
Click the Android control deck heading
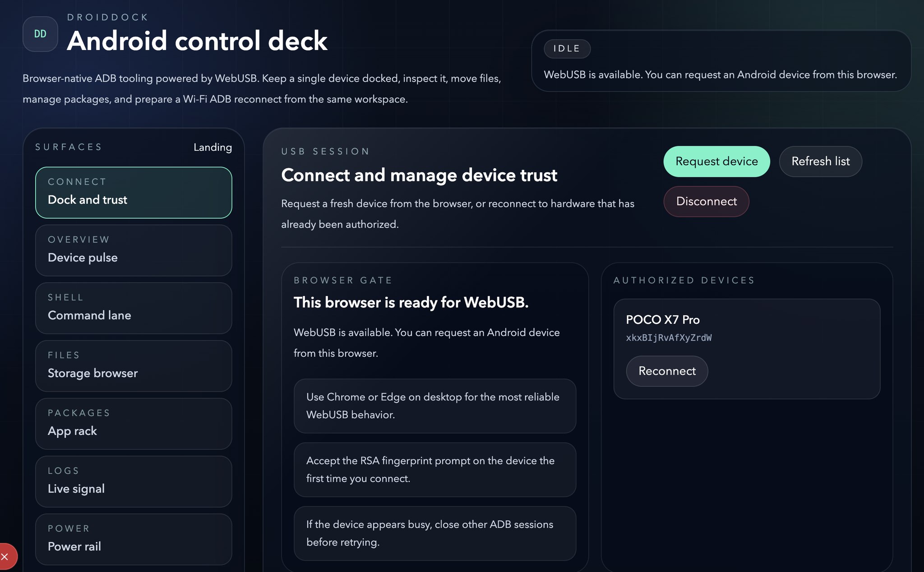(197, 41)
